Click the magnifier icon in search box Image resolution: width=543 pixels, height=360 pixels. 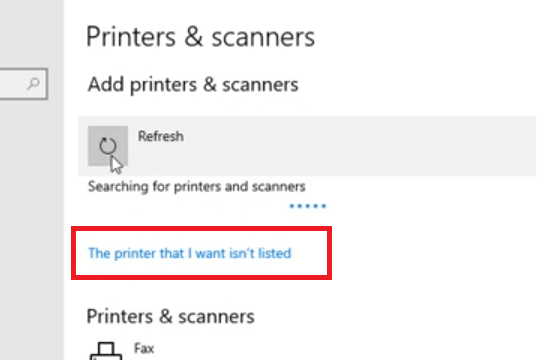pos(34,83)
